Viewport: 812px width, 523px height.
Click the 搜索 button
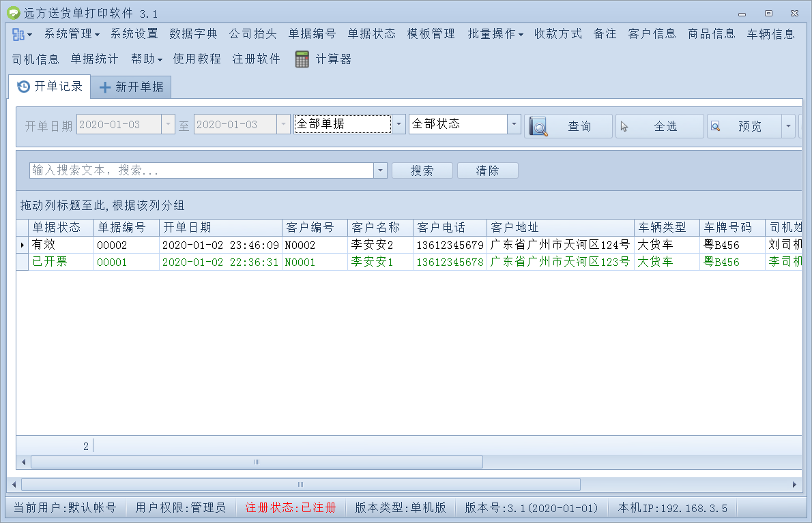pos(422,170)
